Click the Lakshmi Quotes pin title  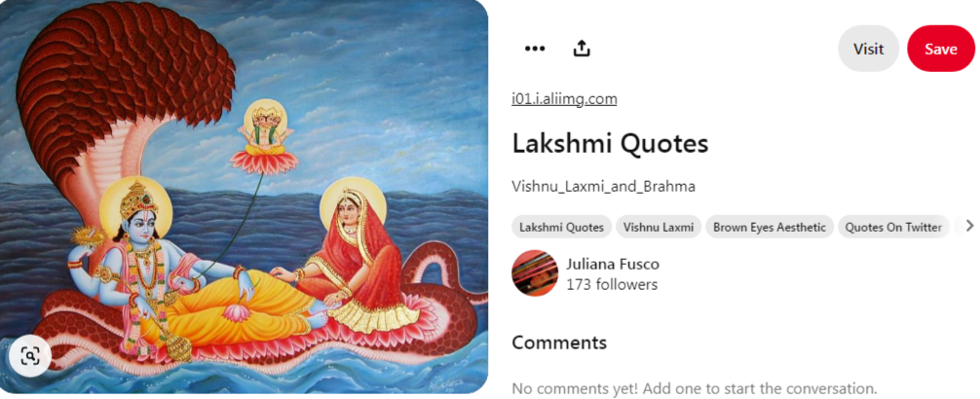(610, 144)
